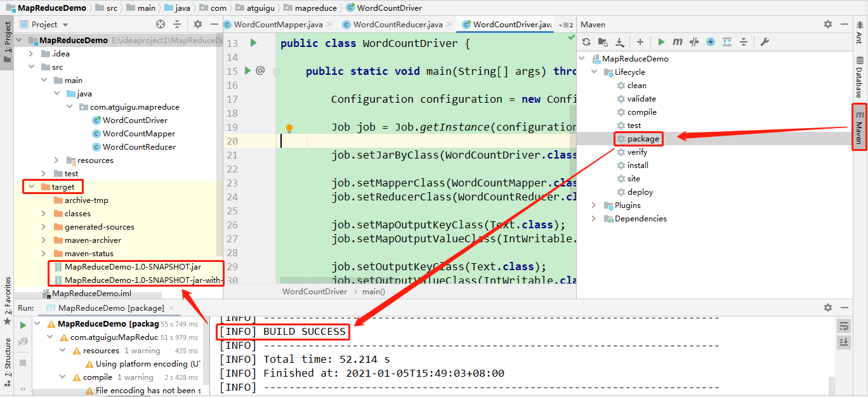Expand the resources folder
The width and height of the screenshot is (868, 397).
pos(56,160)
